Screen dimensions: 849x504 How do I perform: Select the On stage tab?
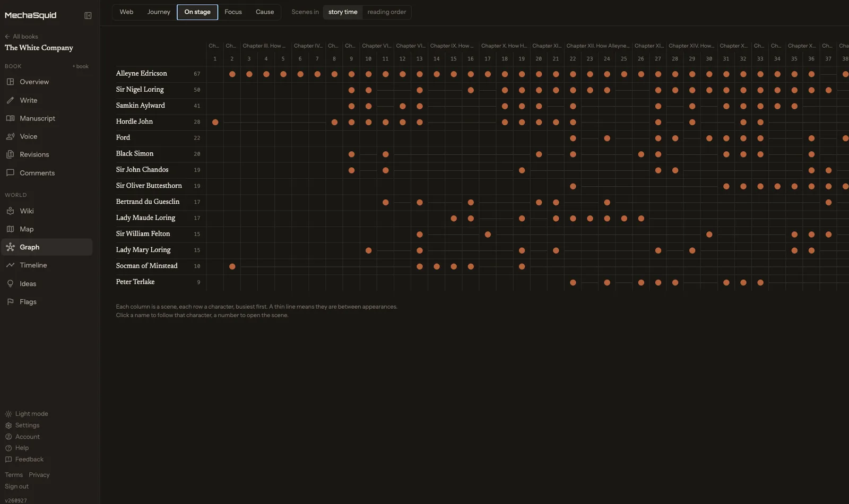[197, 12]
